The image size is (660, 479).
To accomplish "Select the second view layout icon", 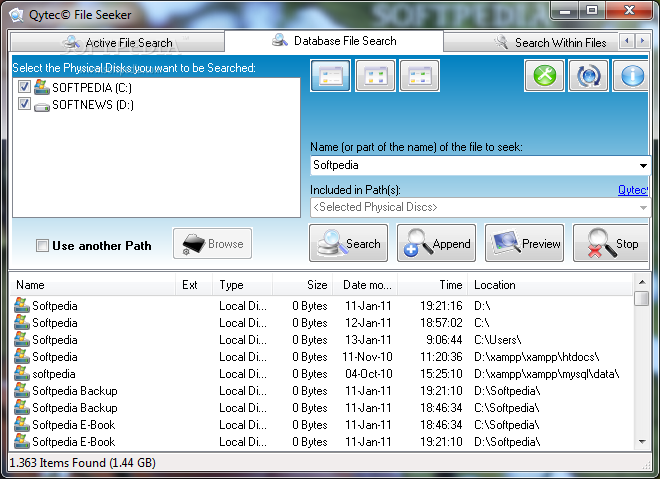I will [x=375, y=76].
